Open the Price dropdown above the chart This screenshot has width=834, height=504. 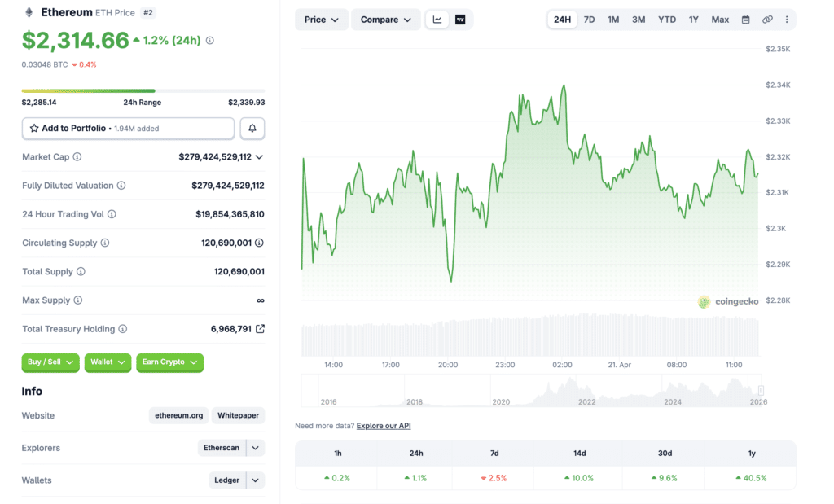click(321, 19)
